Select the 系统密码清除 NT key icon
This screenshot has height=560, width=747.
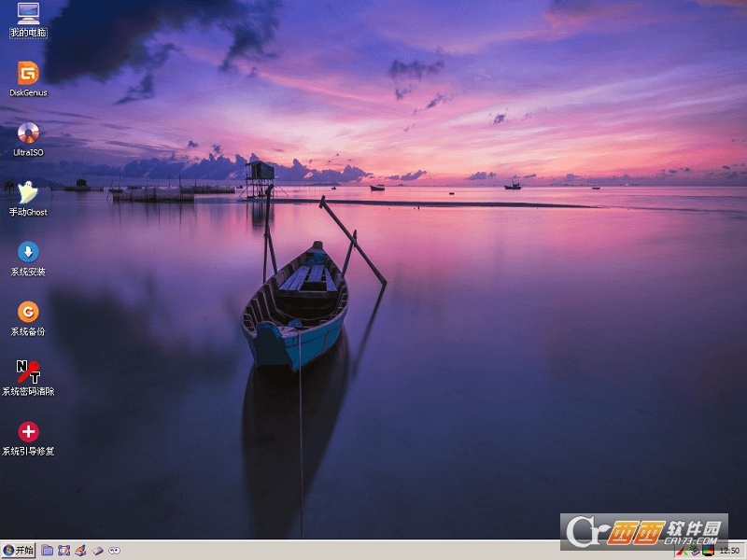28,371
